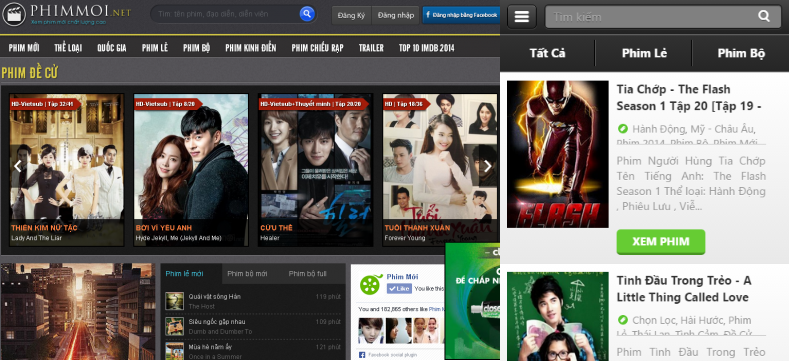792x361 pixels.
Task: Open the PHIM LẺ menu
Action: click(x=155, y=48)
